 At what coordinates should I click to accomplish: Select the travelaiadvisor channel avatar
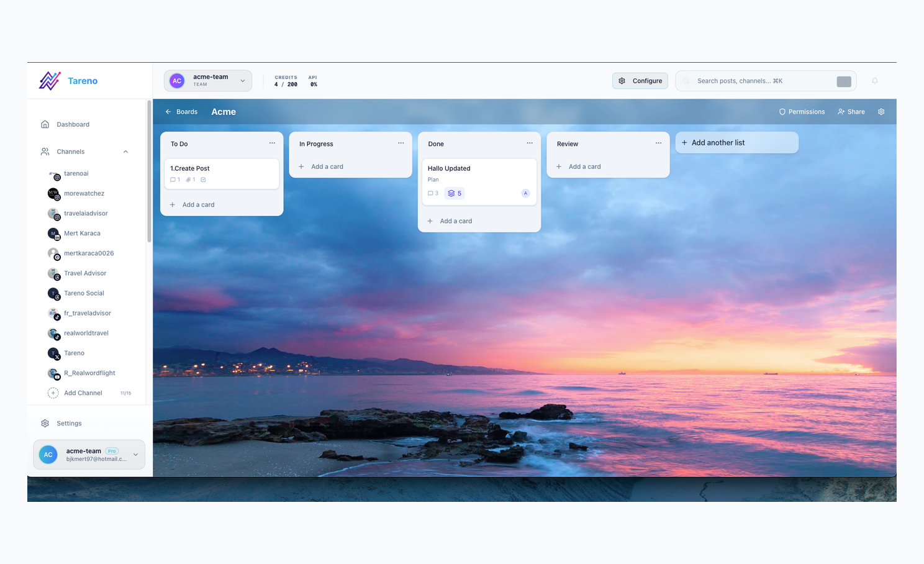(x=53, y=214)
